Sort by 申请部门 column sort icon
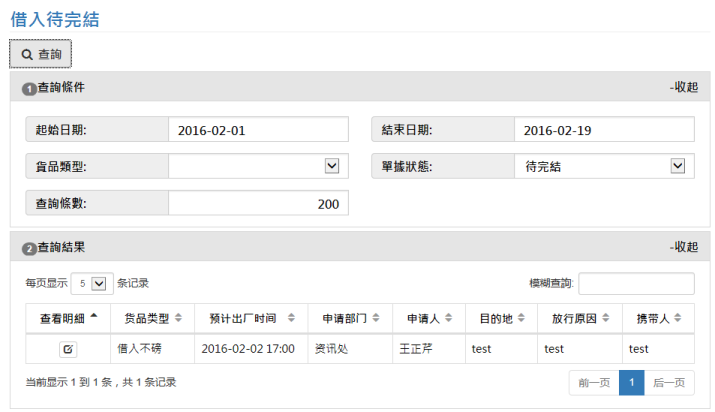 coord(375,319)
